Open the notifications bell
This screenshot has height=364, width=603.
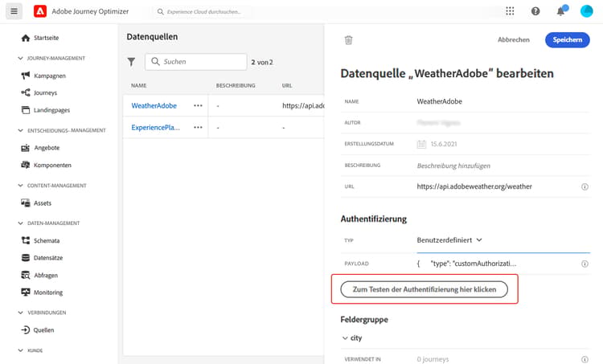pyautogui.click(x=561, y=11)
